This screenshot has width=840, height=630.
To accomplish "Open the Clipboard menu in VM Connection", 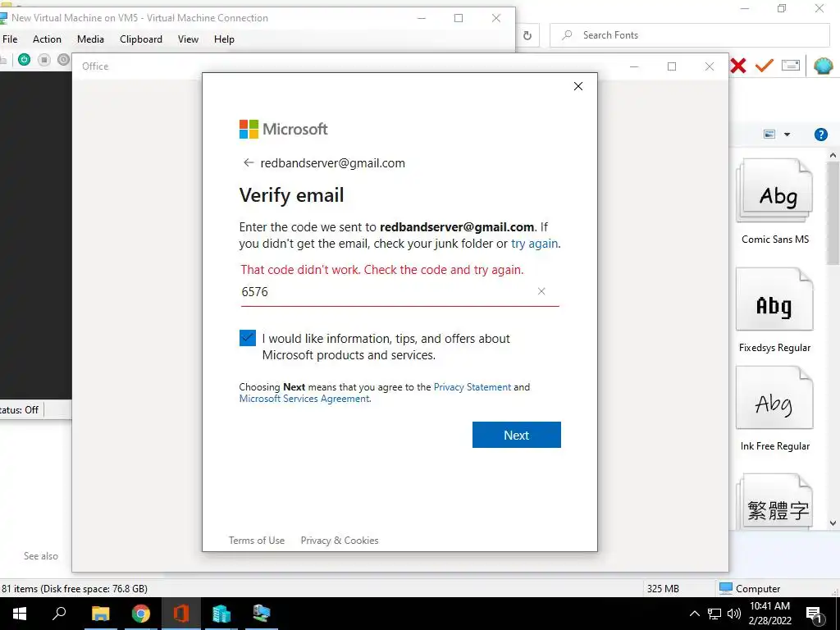I will [141, 39].
